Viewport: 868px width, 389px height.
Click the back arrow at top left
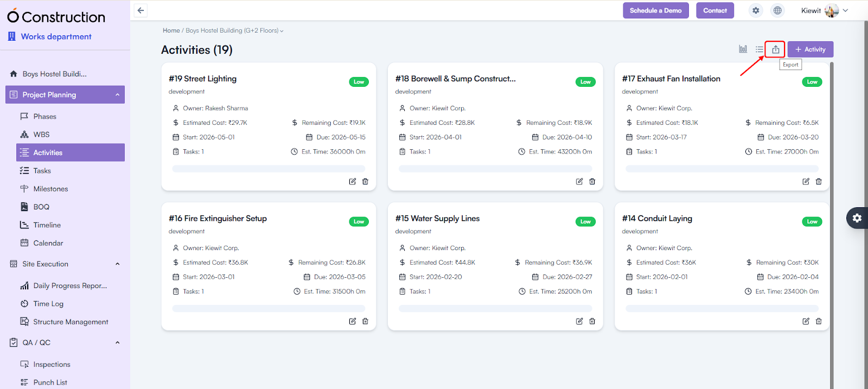coord(141,10)
